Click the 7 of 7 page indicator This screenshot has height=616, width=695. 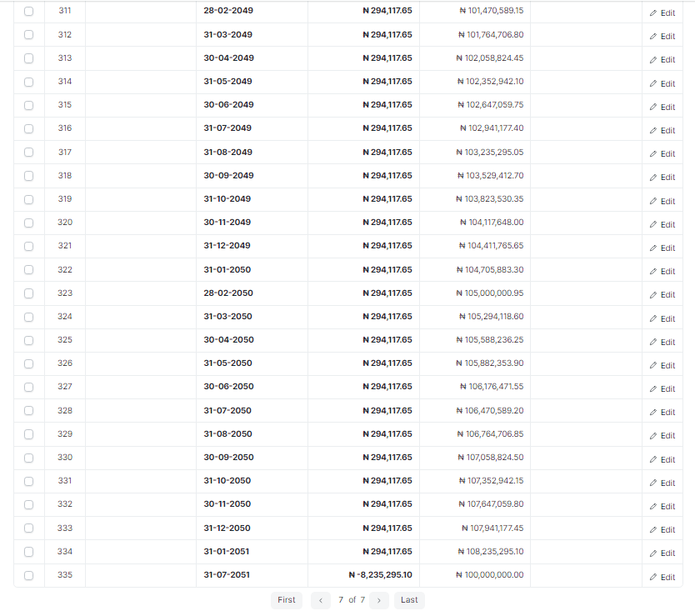coord(350,600)
